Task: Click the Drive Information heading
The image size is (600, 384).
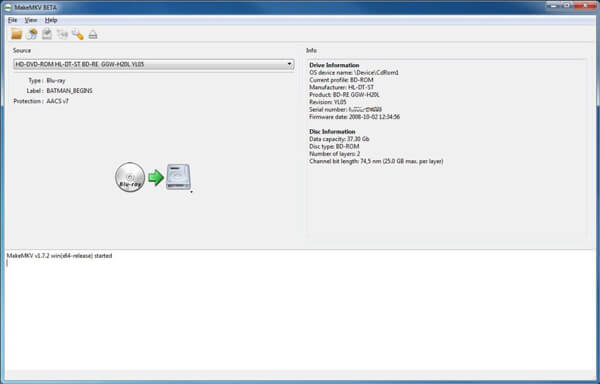Action: coord(334,65)
